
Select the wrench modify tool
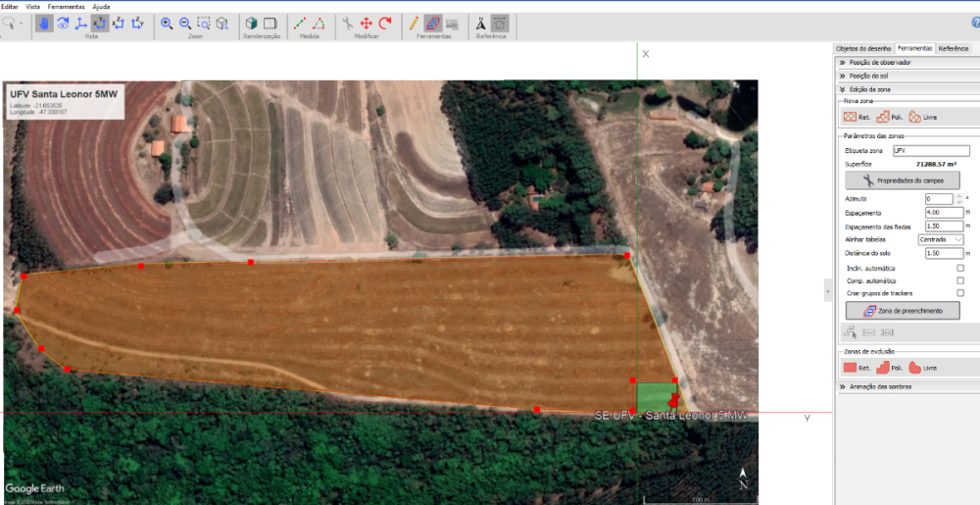pyautogui.click(x=348, y=23)
